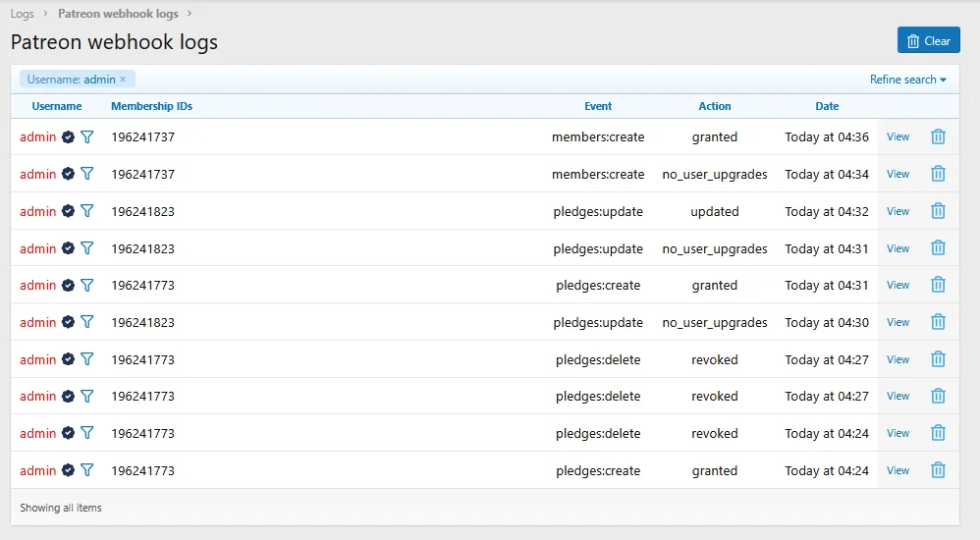Image resolution: width=980 pixels, height=540 pixels.
Task: Delete the 04:24 pledges:delete revoked entry
Action: click(938, 433)
